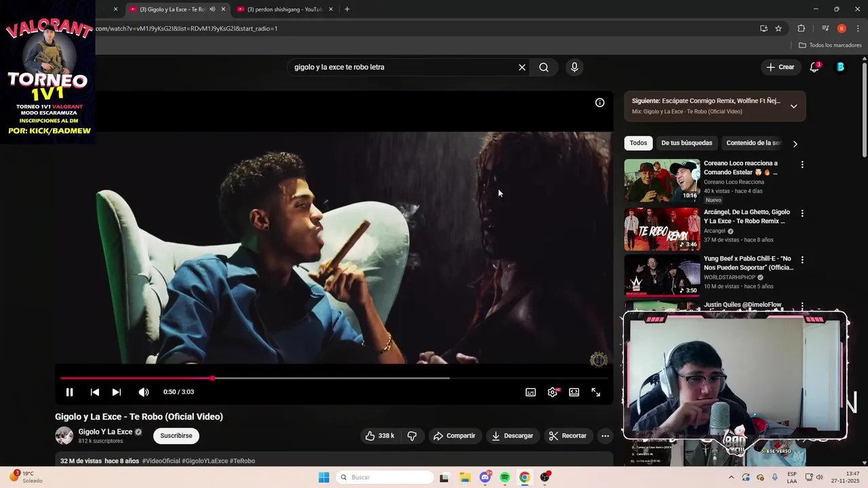Switch to theater mode view
The image size is (868, 488).
pyautogui.click(x=574, y=392)
